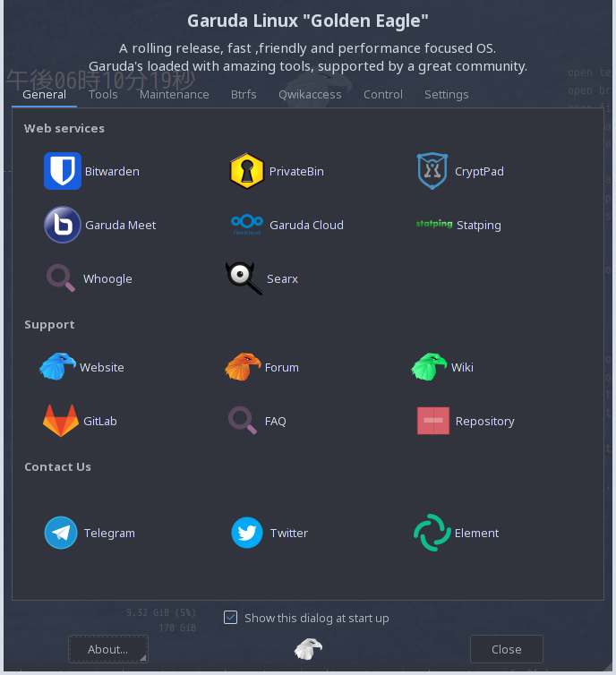Screen dimensions: 616x675
Task: Click the "Contact Us" section heading
Action: [57, 466]
